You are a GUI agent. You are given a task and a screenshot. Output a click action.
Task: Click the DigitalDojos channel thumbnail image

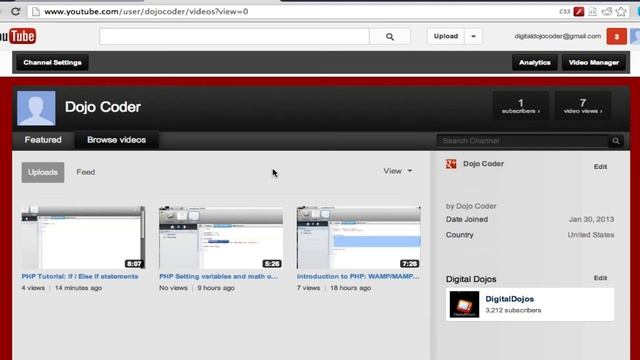(x=464, y=304)
